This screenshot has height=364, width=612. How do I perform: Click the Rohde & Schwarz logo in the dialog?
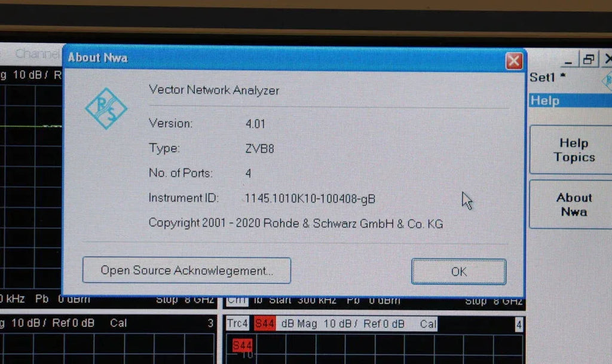coord(106,108)
